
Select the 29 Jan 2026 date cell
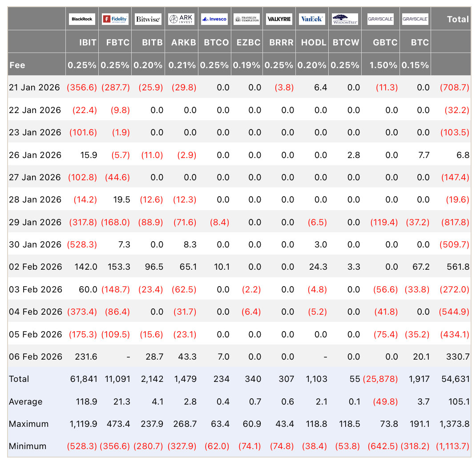point(35,222)
